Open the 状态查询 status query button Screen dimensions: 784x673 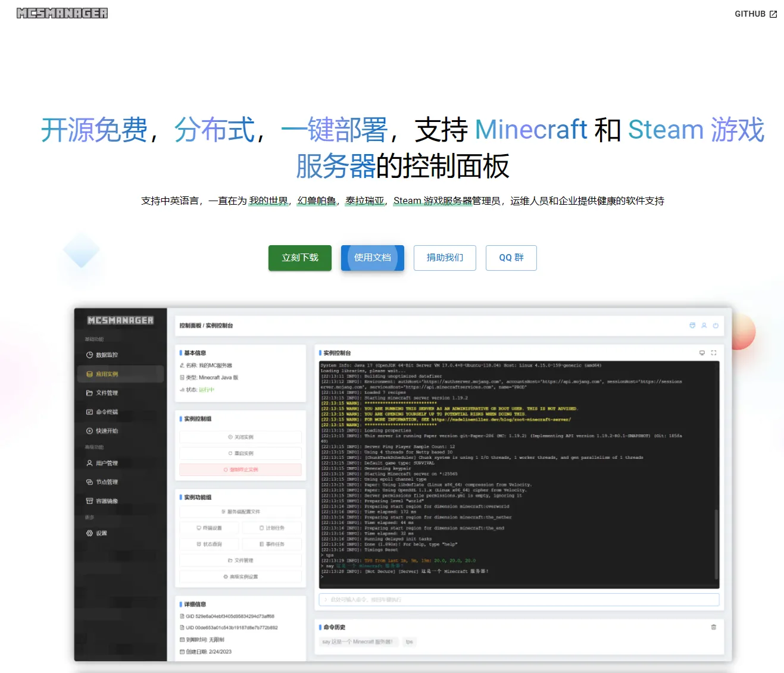[x=210, y=544]
